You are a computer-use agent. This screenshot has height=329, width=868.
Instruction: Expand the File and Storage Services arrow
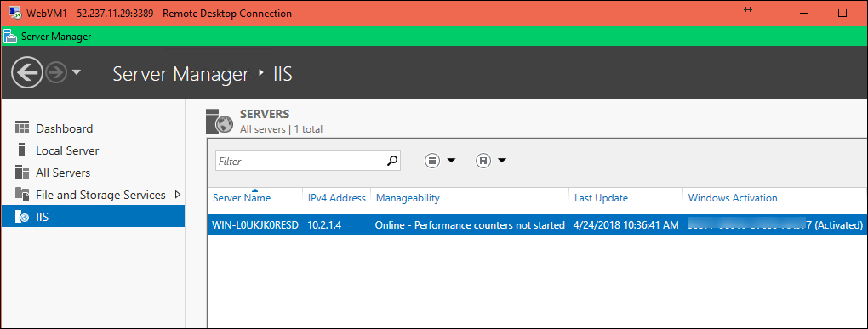point(178,195)
